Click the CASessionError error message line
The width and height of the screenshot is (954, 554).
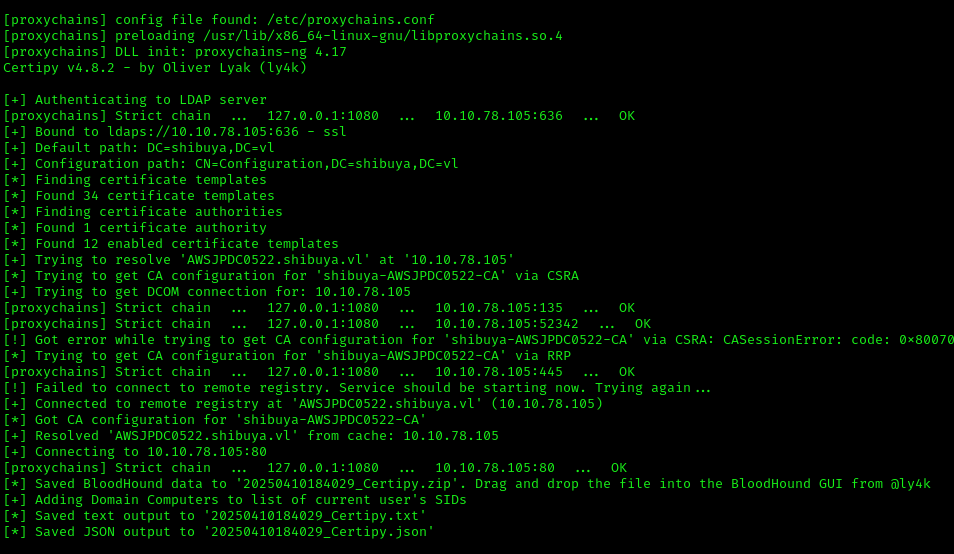coord(478,340)
